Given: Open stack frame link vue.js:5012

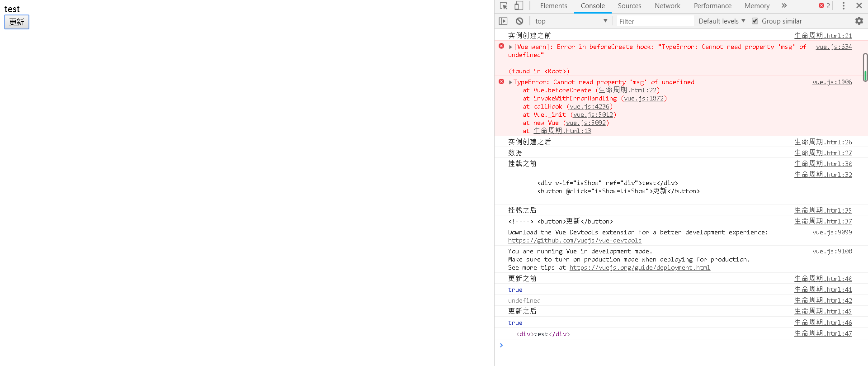Looking at the screenshot, I should [593, 115].
